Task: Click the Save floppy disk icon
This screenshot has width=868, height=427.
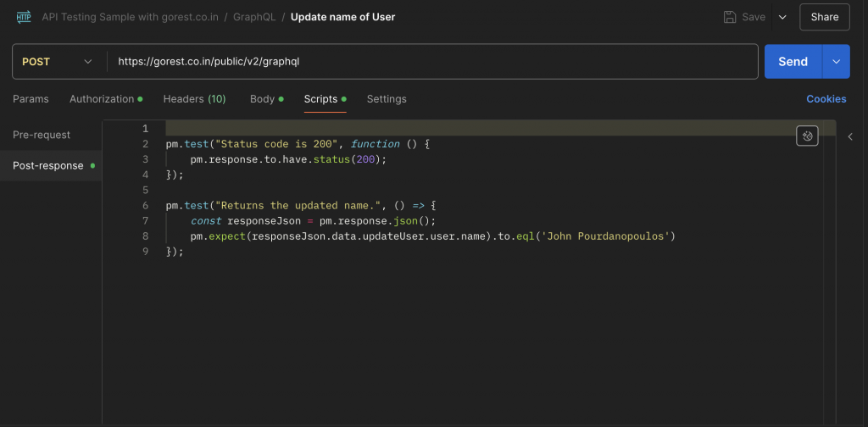Action: pos(730,17)
